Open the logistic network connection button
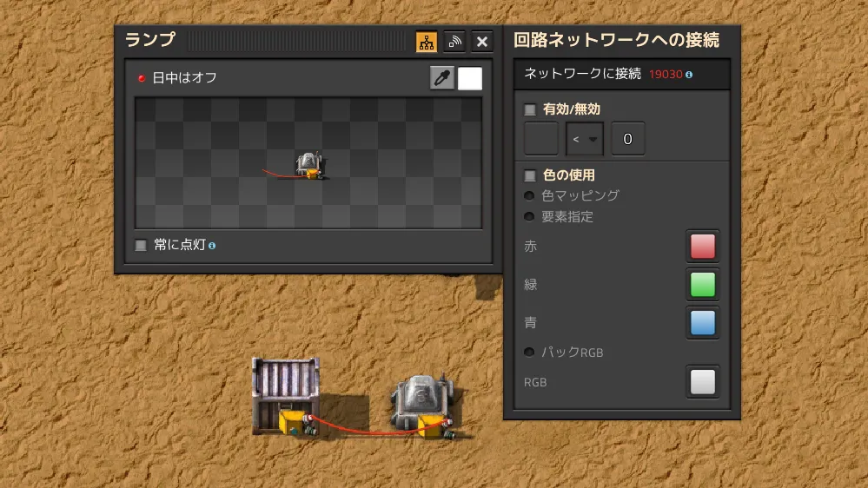The width and height of the screenshot is (868, 488). click(454, 42)
